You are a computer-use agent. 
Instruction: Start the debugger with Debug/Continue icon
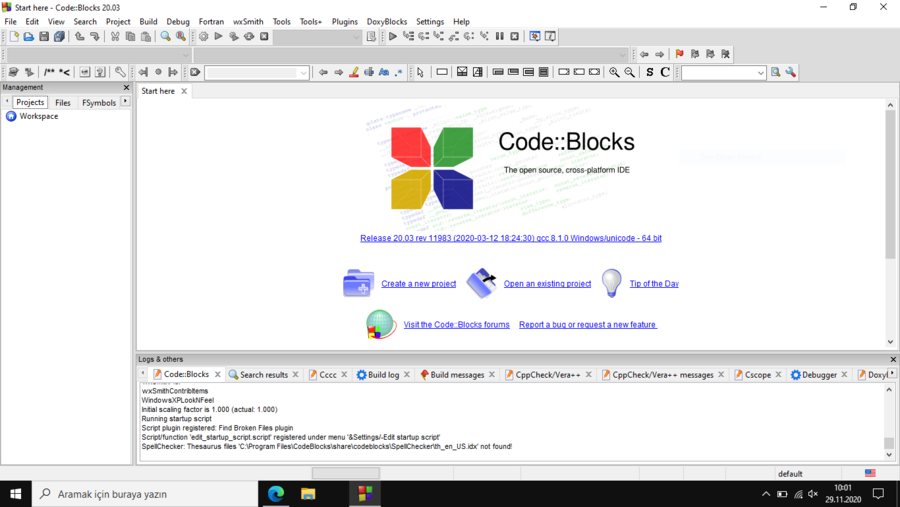point(393,36)
